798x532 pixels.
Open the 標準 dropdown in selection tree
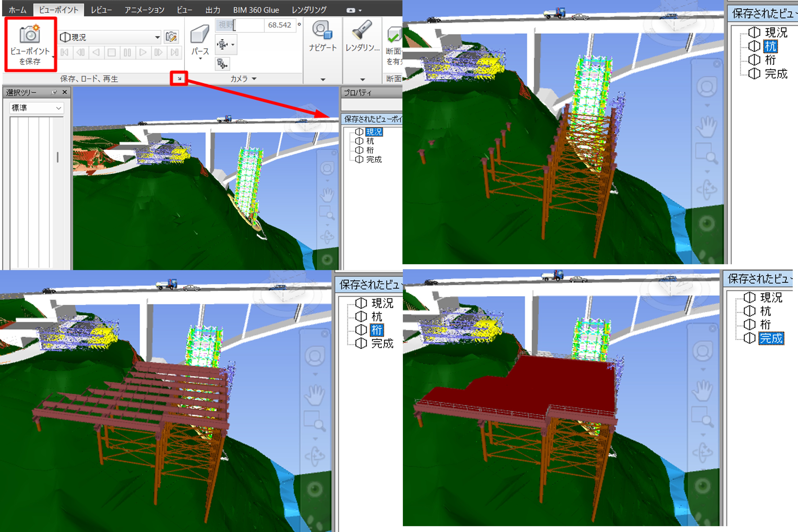click(x=58, y=108)
